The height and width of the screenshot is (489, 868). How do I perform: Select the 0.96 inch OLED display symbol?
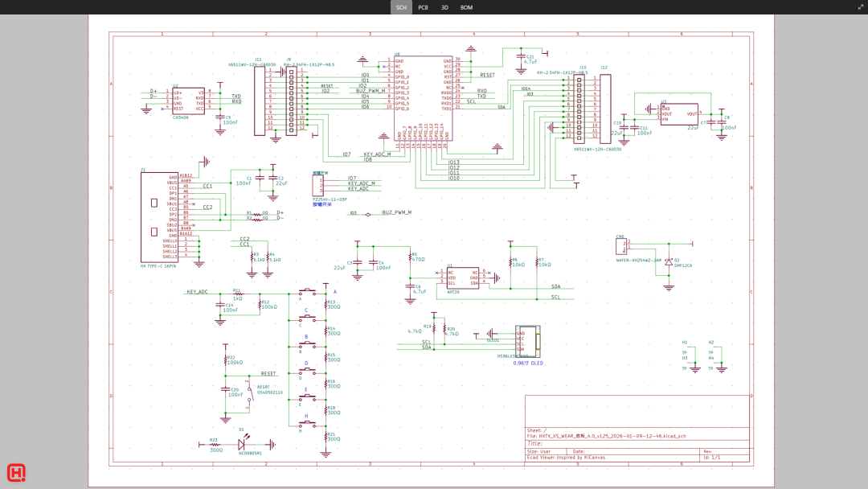[527, 342]
